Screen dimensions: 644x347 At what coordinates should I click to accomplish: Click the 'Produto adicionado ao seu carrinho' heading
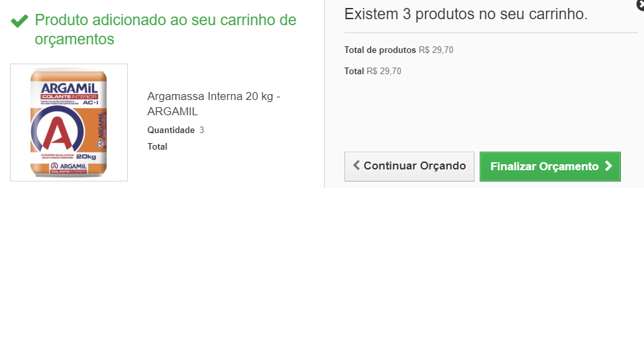tap(165, 30)
